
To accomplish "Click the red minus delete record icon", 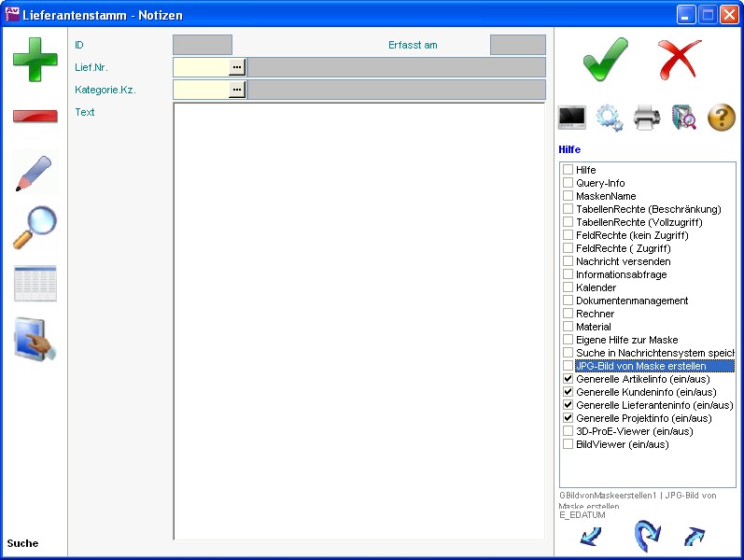I will point(35,117).
